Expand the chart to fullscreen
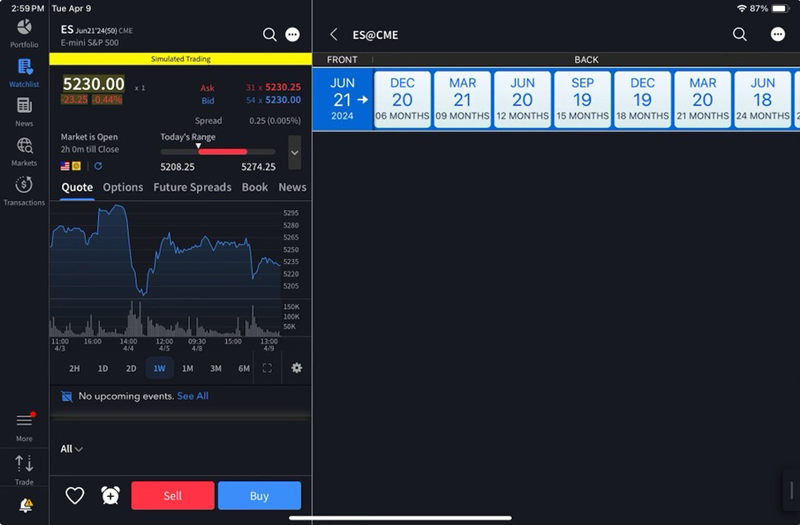The image size is (800, 525). pyautogui.click(x=267, y=368)
